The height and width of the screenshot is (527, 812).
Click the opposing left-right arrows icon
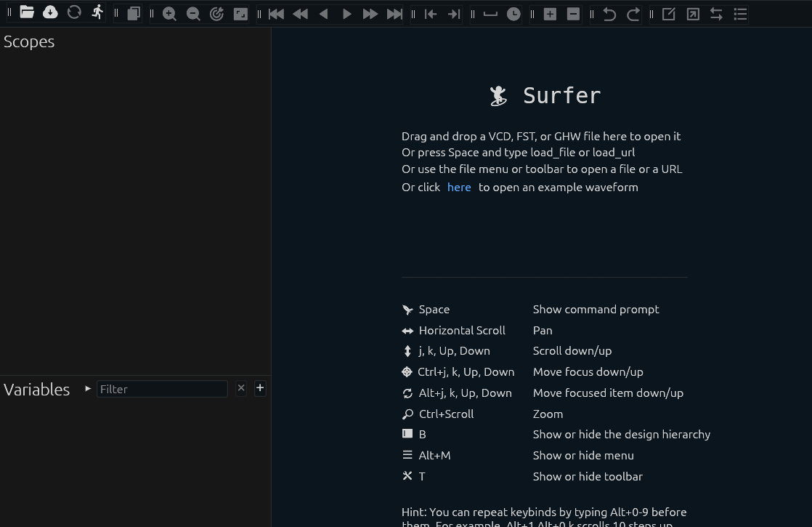716,14
